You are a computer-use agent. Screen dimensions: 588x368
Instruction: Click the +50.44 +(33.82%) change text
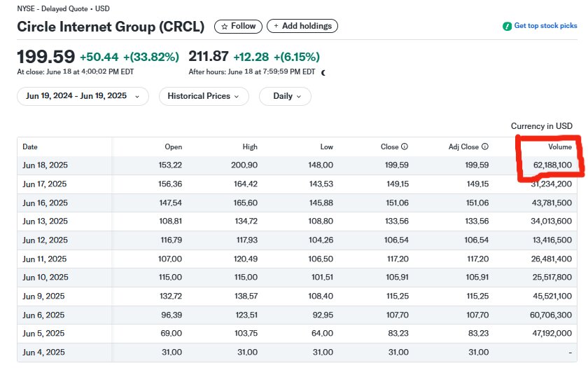click(129, 57)
